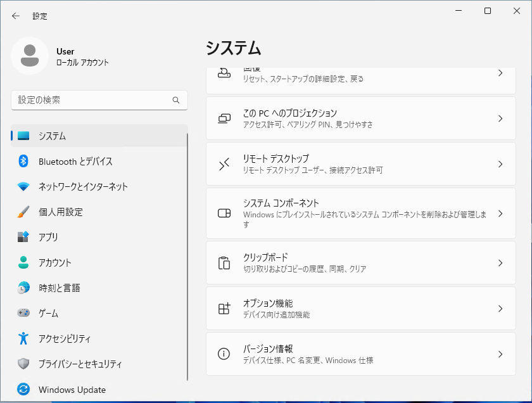
Task: Click the クリップボード clipboard icon
Action: pyautogui.click(x=224, y=263)
